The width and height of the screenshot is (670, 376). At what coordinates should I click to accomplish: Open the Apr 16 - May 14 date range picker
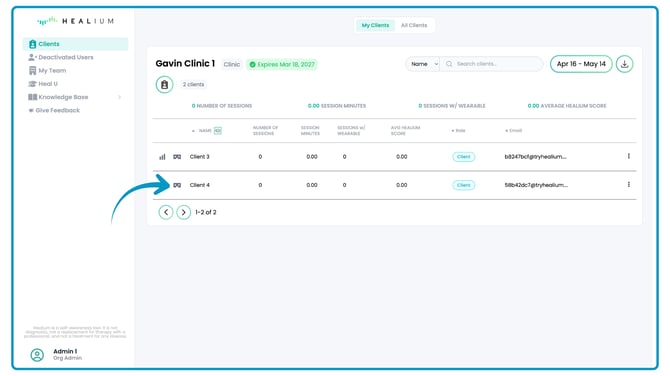[581, 64]
